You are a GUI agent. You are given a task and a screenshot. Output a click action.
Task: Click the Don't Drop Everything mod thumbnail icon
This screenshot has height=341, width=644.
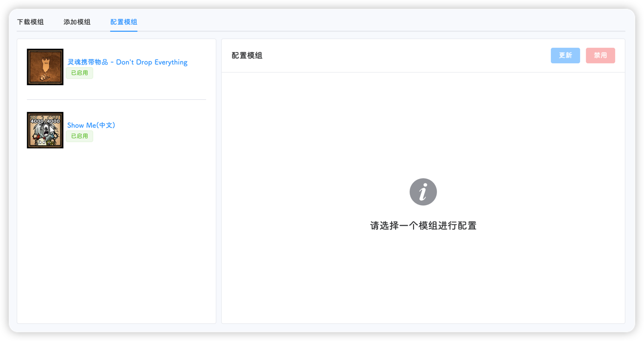45,67
